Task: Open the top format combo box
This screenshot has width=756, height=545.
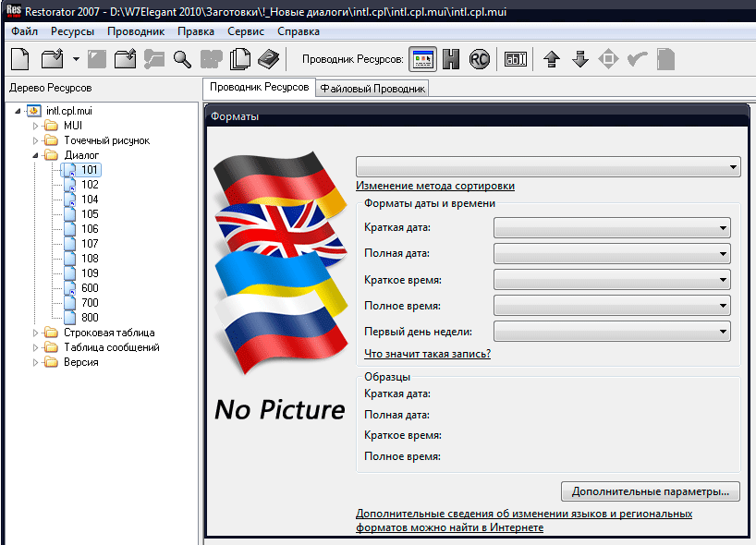Action: coord(548,166)
